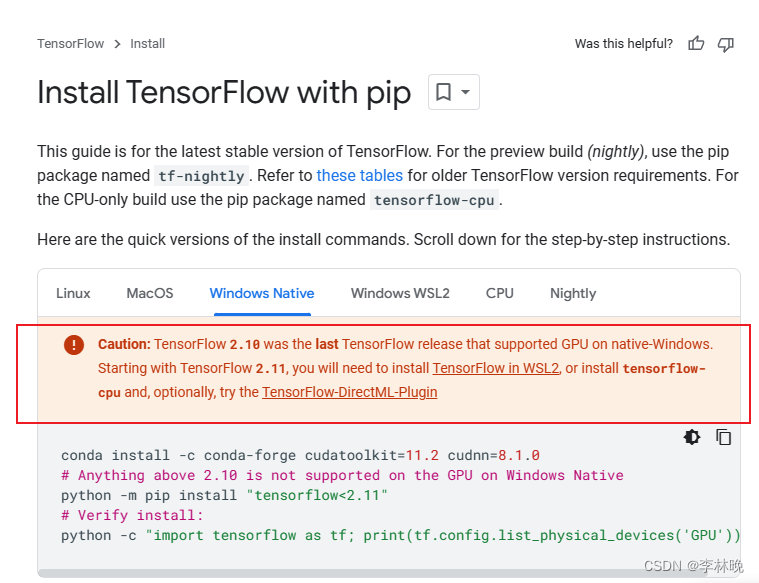Go to TensorFlow breadcrumb link
The width and height of the screenshot is (759, 583).
[71, 44]
